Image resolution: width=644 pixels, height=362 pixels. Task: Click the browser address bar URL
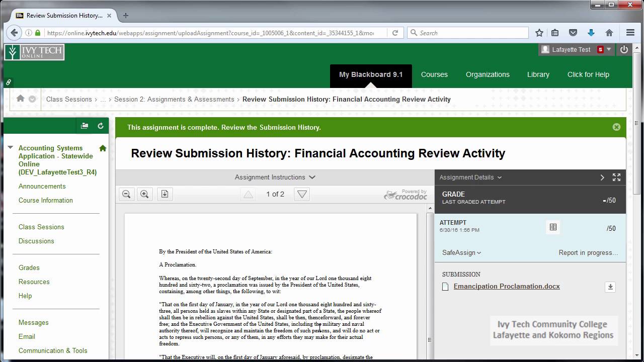[x=210, y=33]
